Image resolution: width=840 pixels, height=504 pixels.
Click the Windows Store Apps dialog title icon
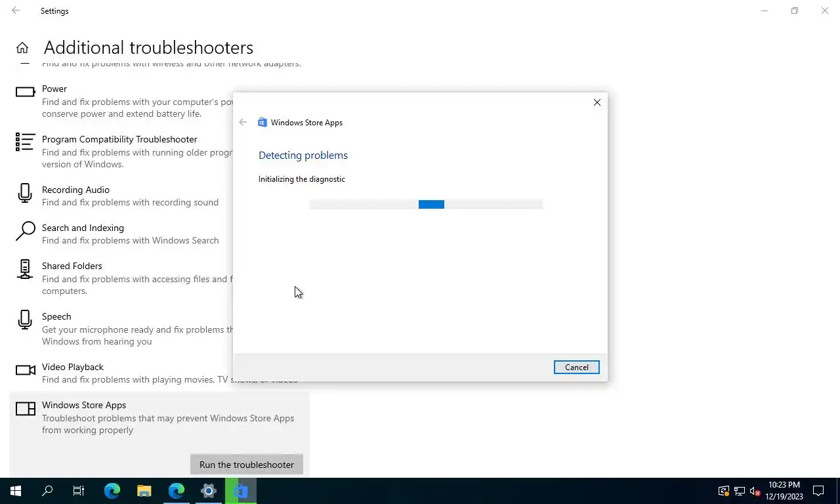(x=262, y=122)
